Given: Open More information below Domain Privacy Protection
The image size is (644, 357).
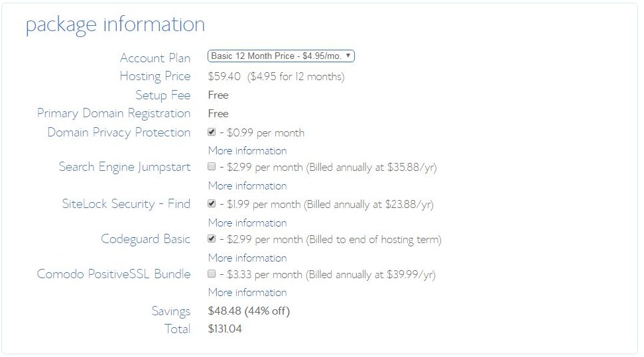Looking at the screenshot, I should [247, 150].
